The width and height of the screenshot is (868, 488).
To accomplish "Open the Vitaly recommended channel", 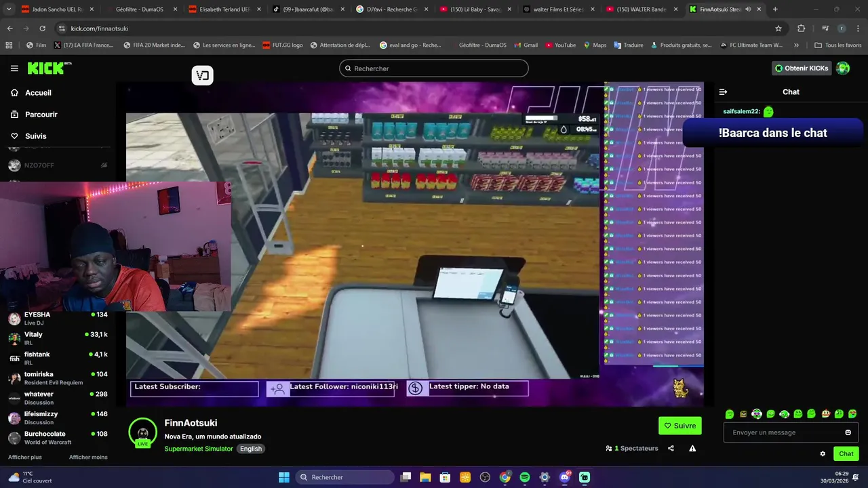I will [58, 338].
